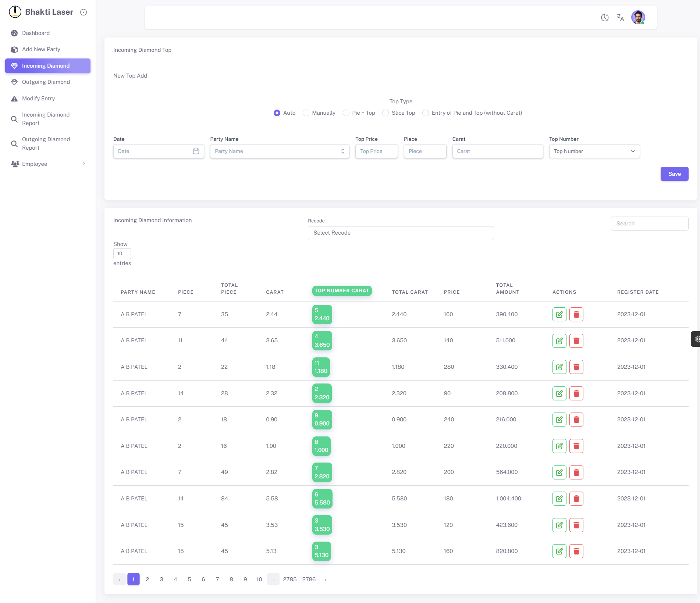Open the settings gear on right edge

[696, 339]
